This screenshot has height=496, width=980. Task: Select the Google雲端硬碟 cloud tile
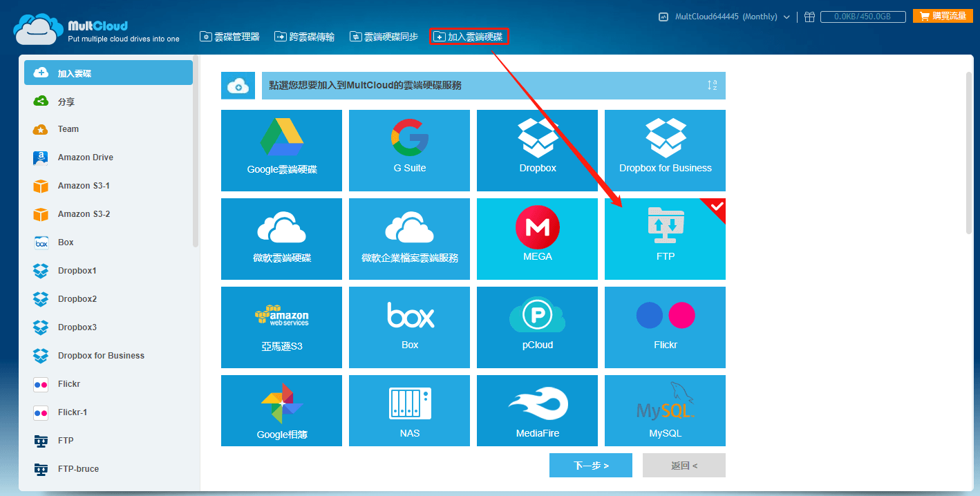(281, 151)
